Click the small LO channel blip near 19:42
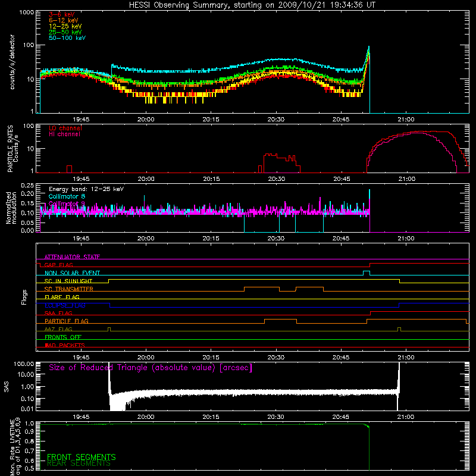 (70, 169)
